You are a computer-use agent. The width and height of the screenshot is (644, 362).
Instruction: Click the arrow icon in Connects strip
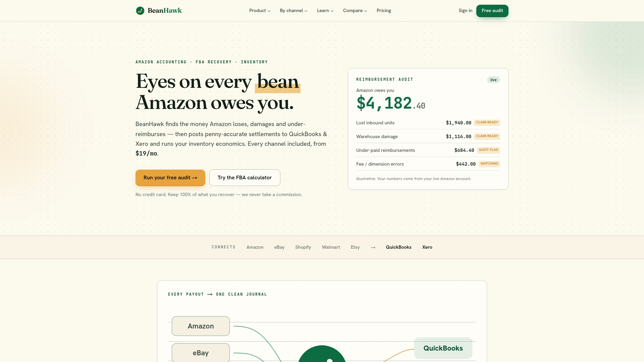tap(373, 247)
